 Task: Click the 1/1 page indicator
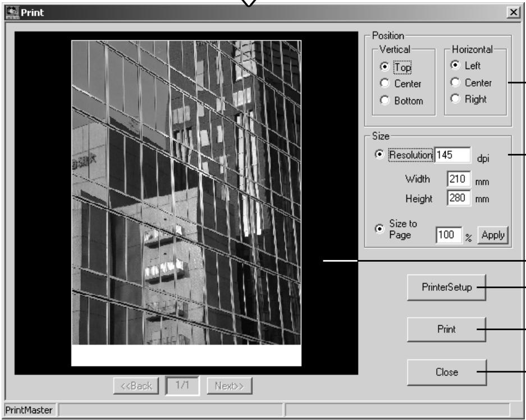pyautogui.click(x=182, y=385)
